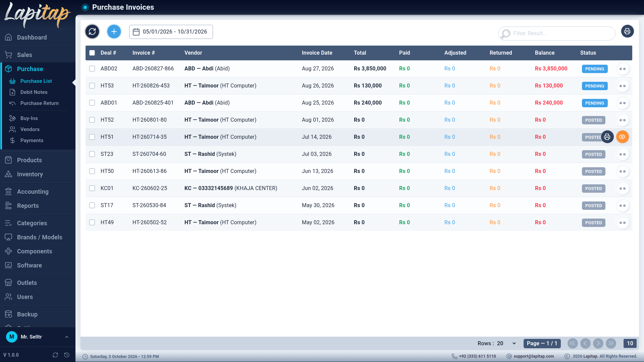Go to the Vendors page

coord(30,129)
